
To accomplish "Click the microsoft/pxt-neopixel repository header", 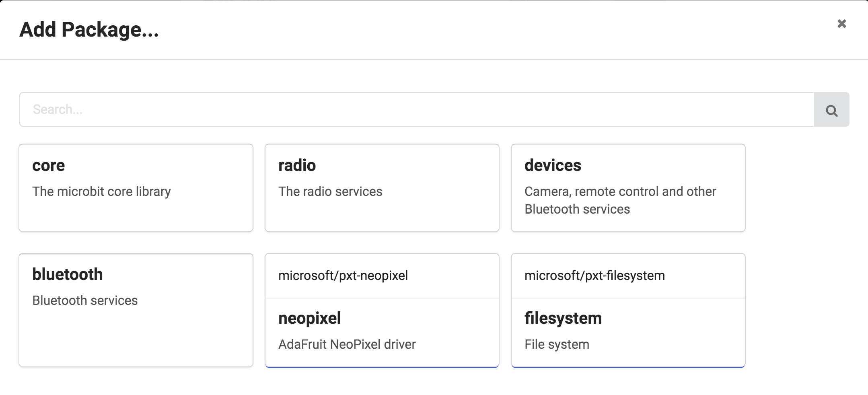I will tap(343, 276).
